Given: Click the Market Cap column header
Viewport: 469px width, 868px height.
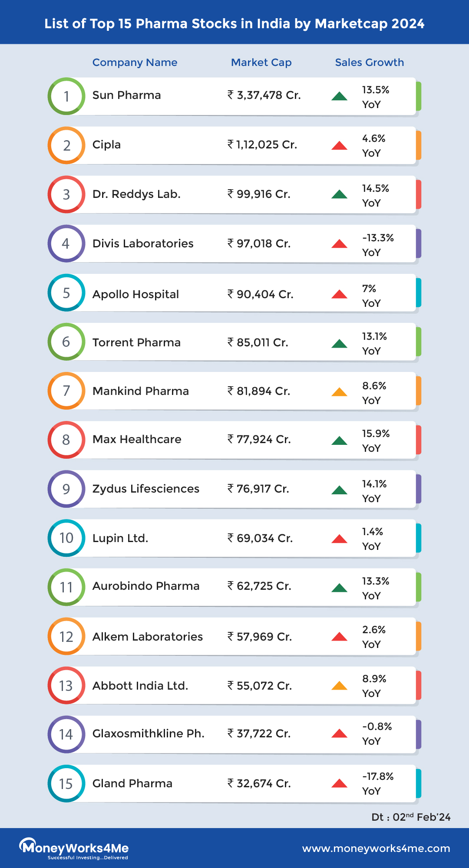Looking at the screenshot, I should pos(261,62).
